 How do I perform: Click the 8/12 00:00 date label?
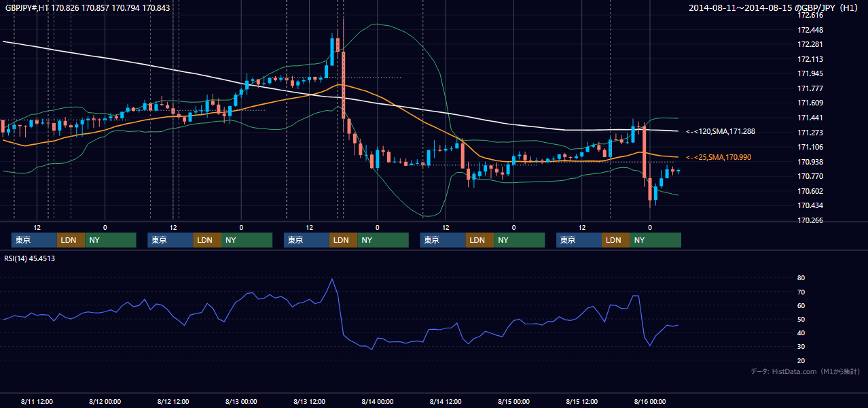pos(105,402)
